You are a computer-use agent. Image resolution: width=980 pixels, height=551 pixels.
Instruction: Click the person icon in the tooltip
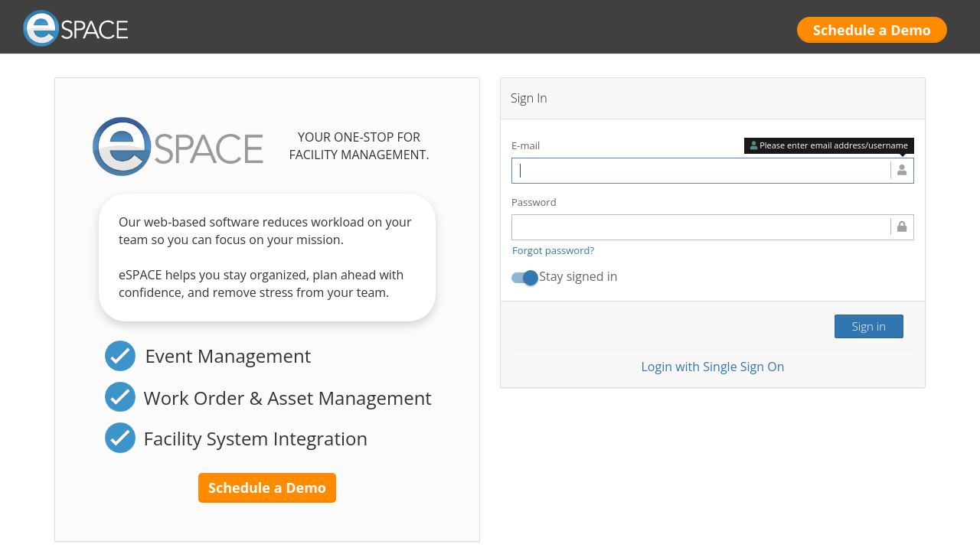[753, 145]
